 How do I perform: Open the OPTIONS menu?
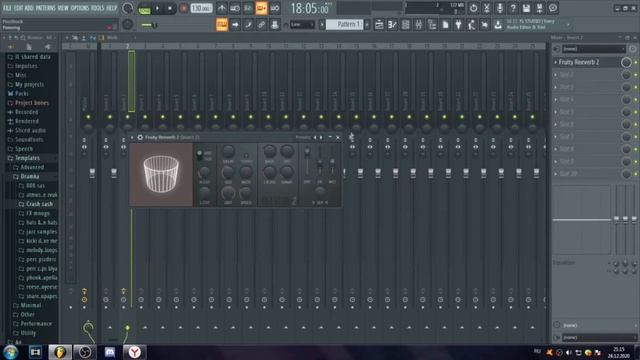80,8
